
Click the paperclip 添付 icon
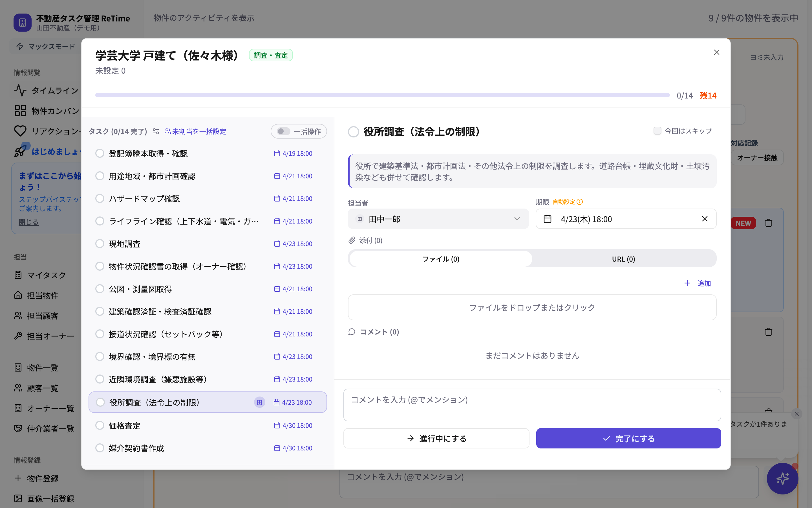(352, 240)
